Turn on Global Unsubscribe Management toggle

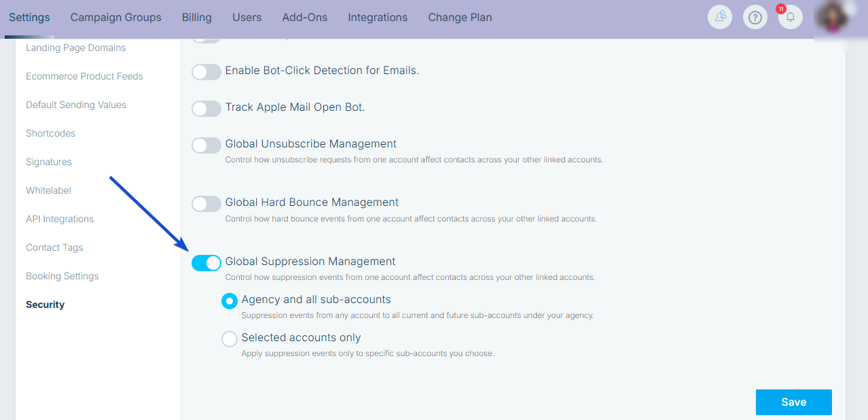pos(206,145)
